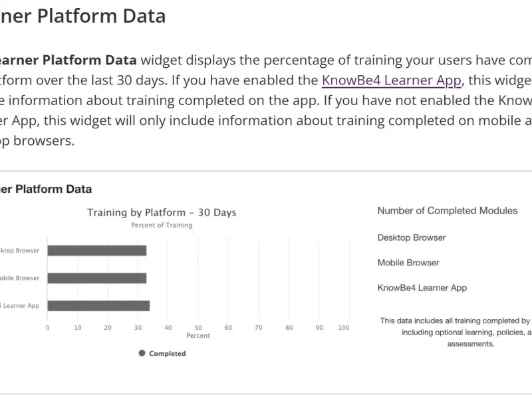Click the Percent of Training subtitle
The width and height of the screenshot is (532, 399).
pos(162,225)
